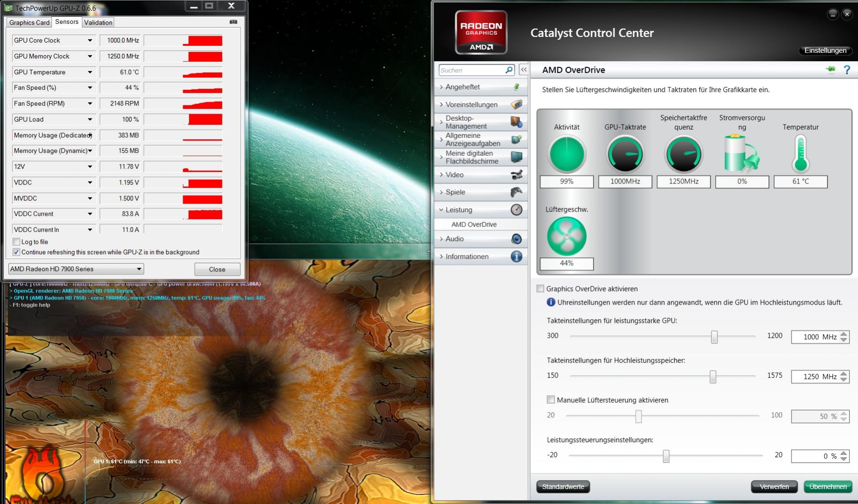Image resolution: width=858 pixels, height=504 pixels.
Task: Click the Lüftergeschw. fan icon
Action: tap(567, 236)
